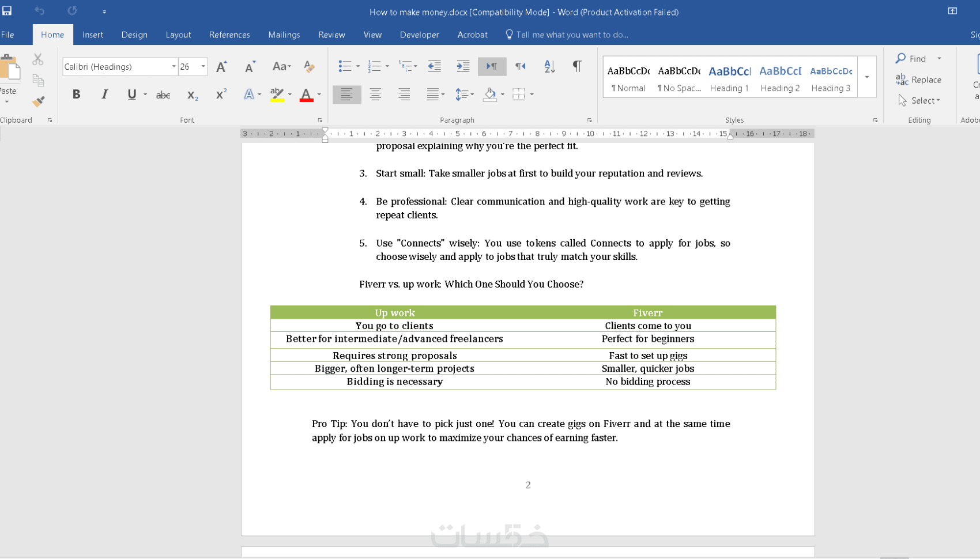Open the underline style dropdown arrow

(x=145, y=95)
